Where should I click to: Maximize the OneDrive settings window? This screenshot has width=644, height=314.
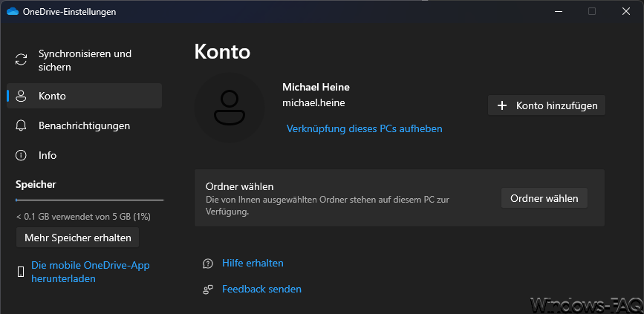[x=592, y=11]
